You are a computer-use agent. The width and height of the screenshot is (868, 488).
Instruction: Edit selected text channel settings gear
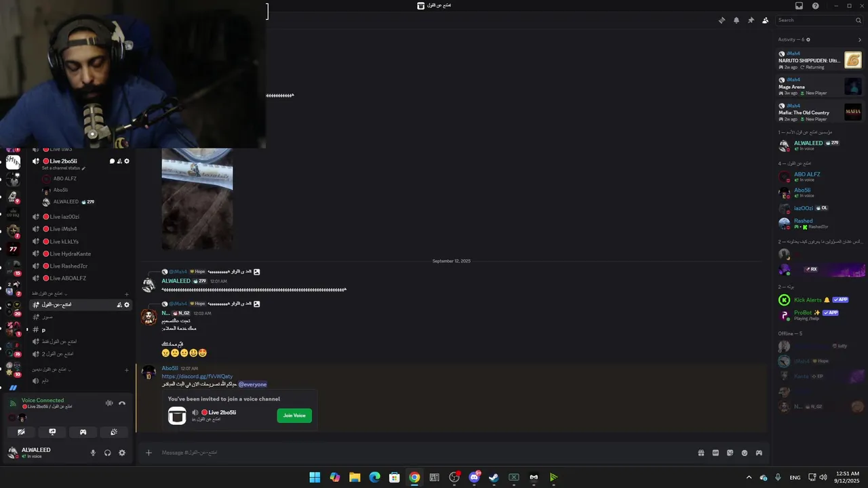126,305
